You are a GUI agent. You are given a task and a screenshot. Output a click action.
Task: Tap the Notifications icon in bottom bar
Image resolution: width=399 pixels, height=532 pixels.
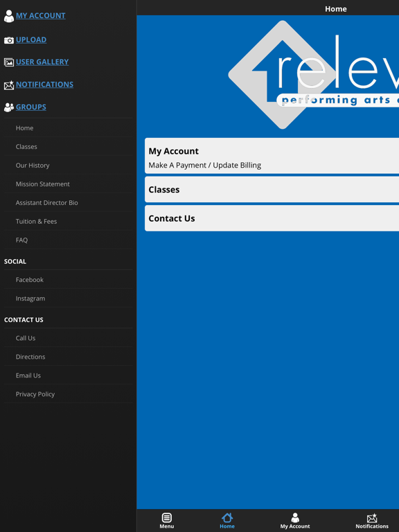[372, 517]
